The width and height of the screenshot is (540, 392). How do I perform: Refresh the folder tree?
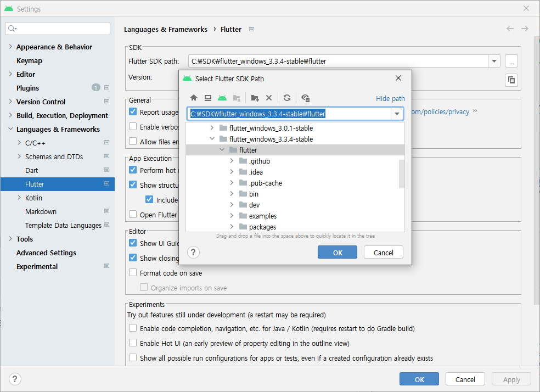(287, 98)
